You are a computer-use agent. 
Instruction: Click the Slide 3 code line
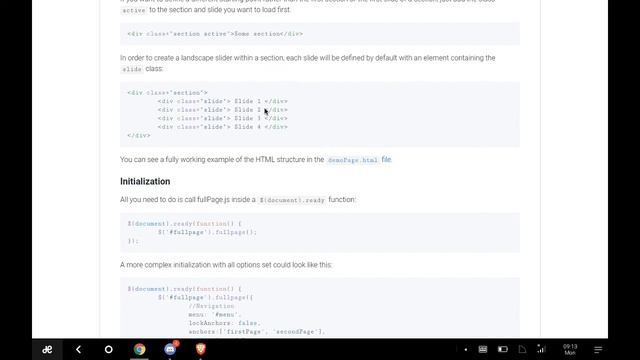point(222,118)
